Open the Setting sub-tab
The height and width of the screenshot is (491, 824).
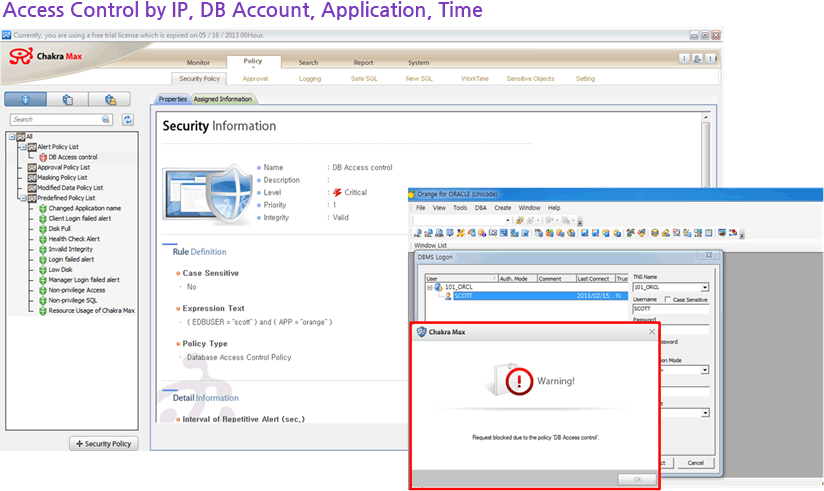click(585, 79)
